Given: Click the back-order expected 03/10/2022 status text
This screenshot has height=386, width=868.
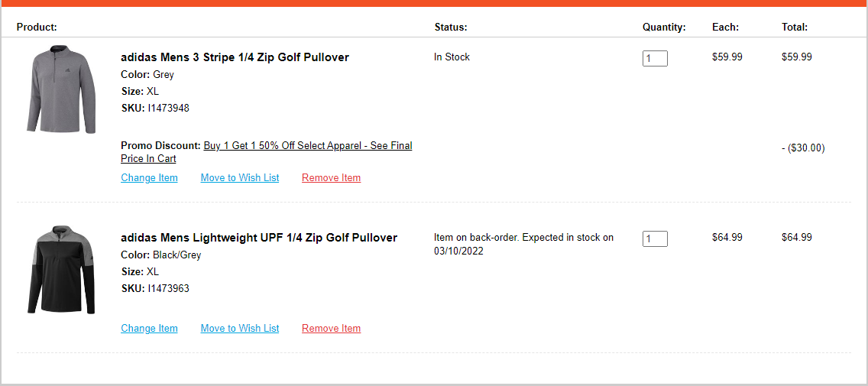Looking at the screenshot, I should [523, 245].
